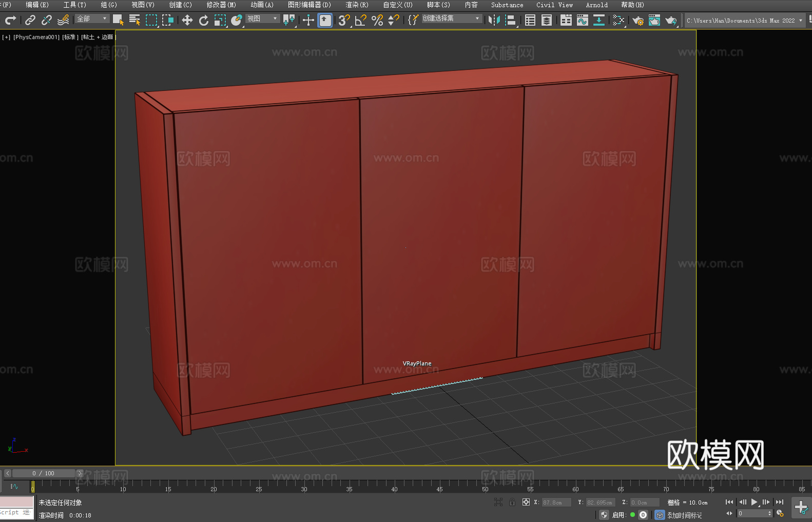812x522 pixels.
Task: Click time slider next frame arrow
Action: [80, 473]
